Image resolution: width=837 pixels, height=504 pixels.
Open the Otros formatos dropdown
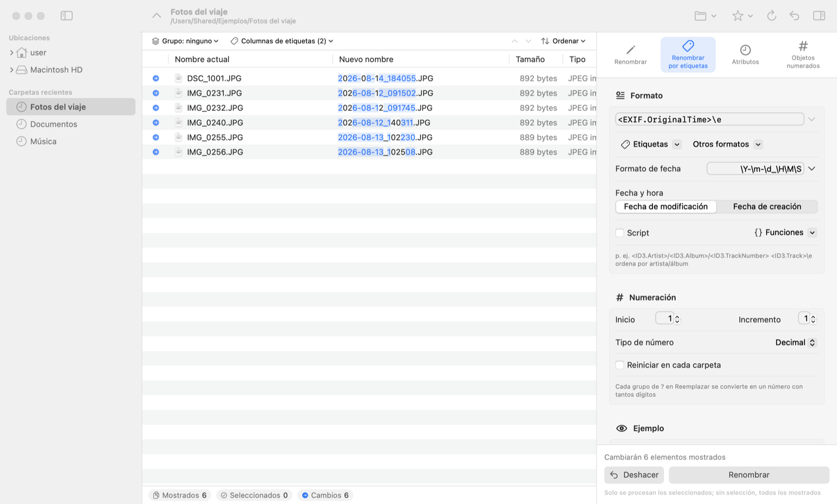727,144
